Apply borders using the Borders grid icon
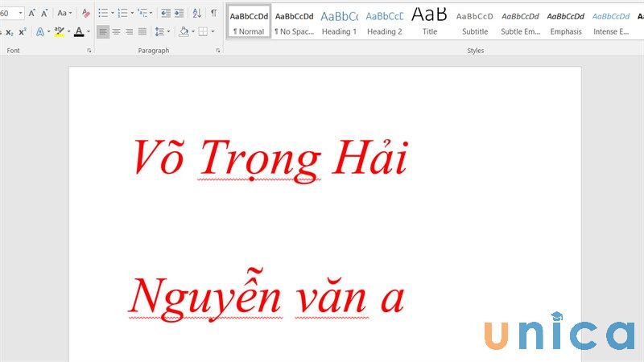Viewport: 644px width, 362px height. point(203,31)
